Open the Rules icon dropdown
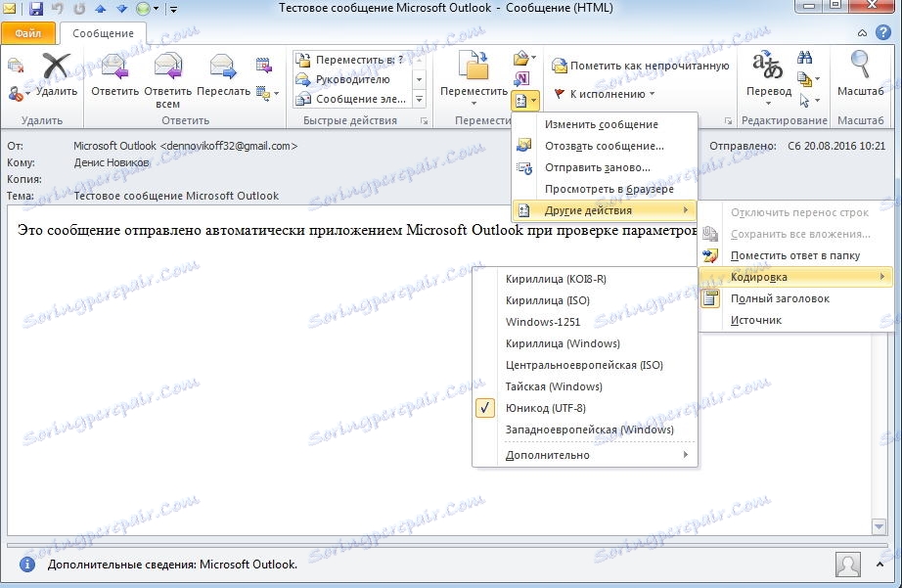This screenshot has width=902, height=588. pyautogui.click(x=524, y=58)
